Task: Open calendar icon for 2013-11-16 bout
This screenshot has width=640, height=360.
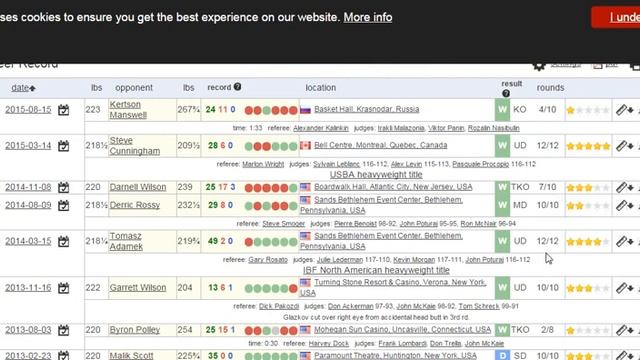Action: pos(63,288)
